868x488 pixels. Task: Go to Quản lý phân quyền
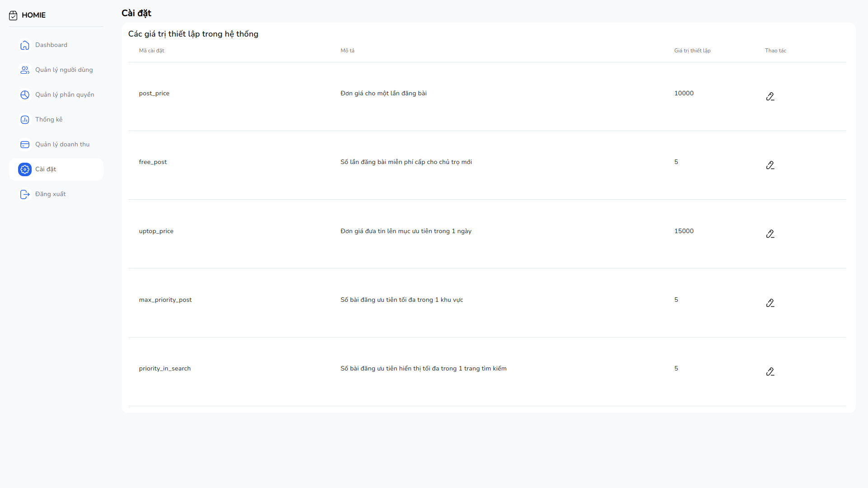[x=65, y=94]
